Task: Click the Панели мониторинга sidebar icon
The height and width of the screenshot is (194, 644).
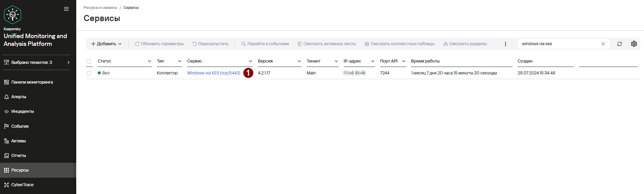Action: [6, 82]
